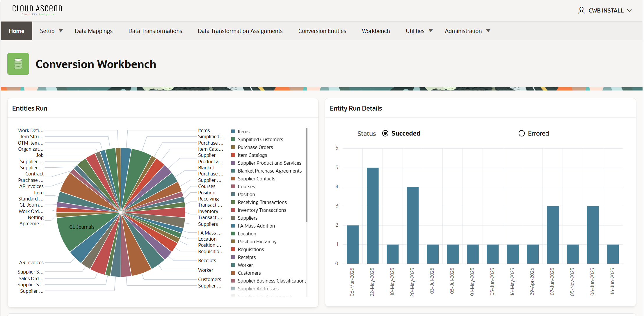The width and height of the screenshot is (644, 316).
Task: Expand the Utilities dropdown arrow
Action: [431, 31]
